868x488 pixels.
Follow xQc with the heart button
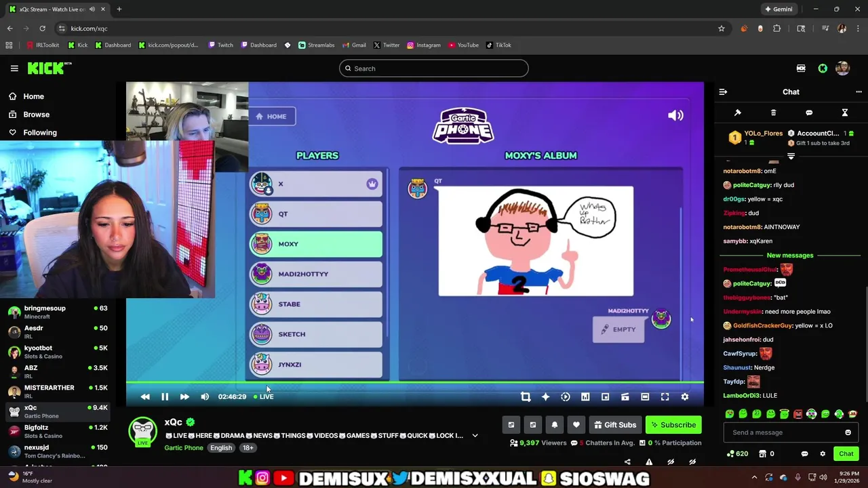tap(576, 425)
